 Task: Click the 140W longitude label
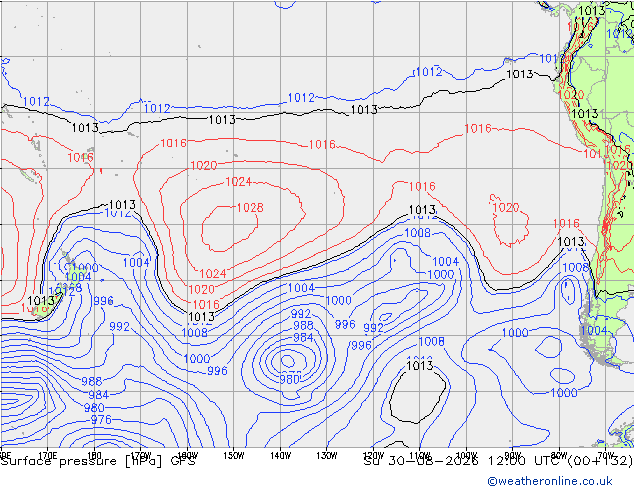click(x=280, y=456)
